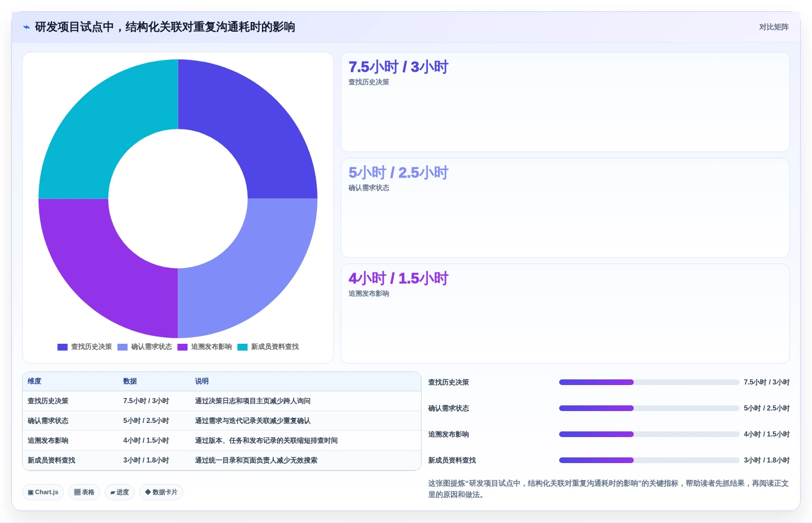Image resolution: width=812 pixels, height=523 pixels.
Task: Click the page title about 研发项目试点
Action: [x=165, y=27]
